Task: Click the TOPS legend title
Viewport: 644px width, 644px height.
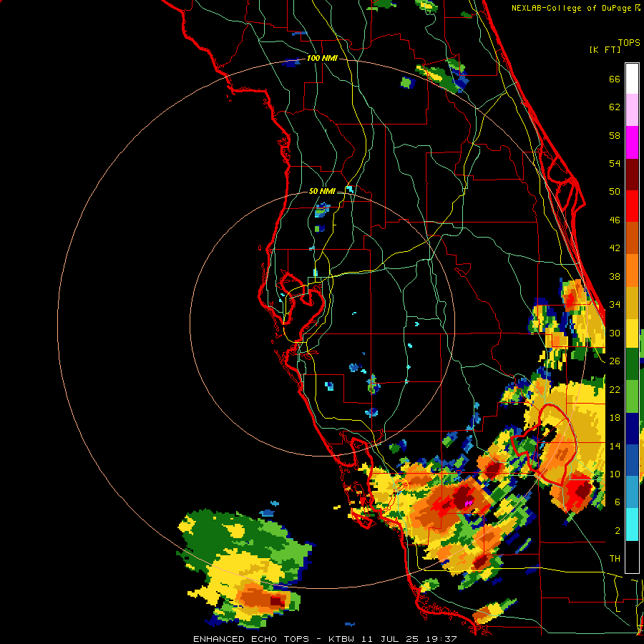Action: point(629,42)
